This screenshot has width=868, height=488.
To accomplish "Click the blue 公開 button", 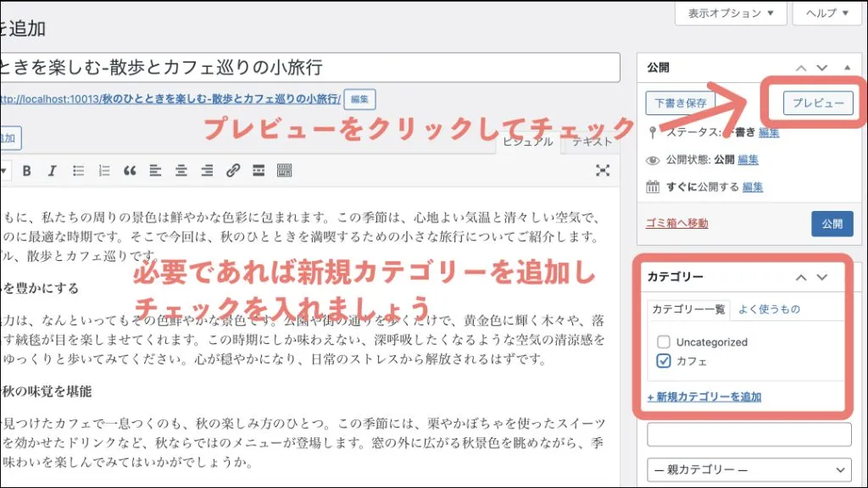I will click(832, 224).
